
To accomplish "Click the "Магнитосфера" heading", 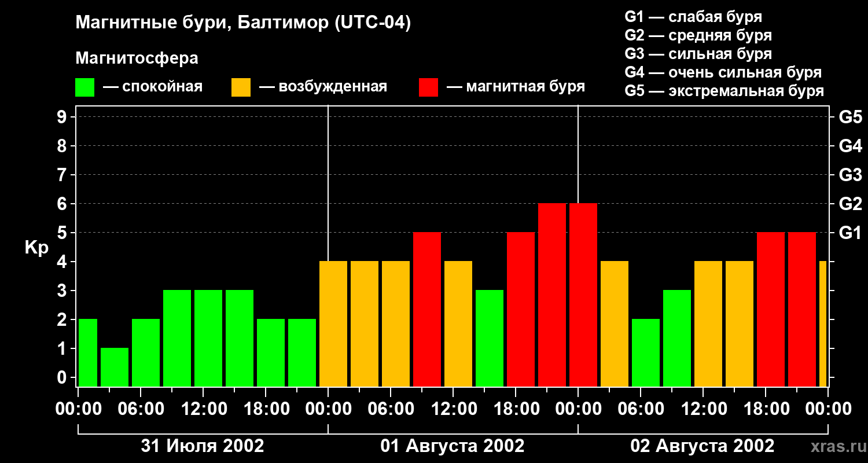I will point(137,58).
